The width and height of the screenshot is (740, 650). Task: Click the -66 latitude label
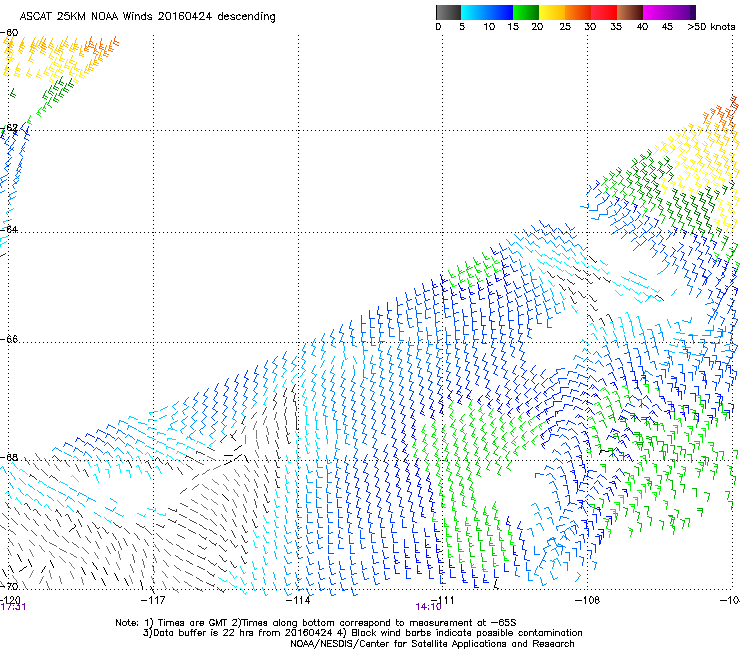point(9,339)
